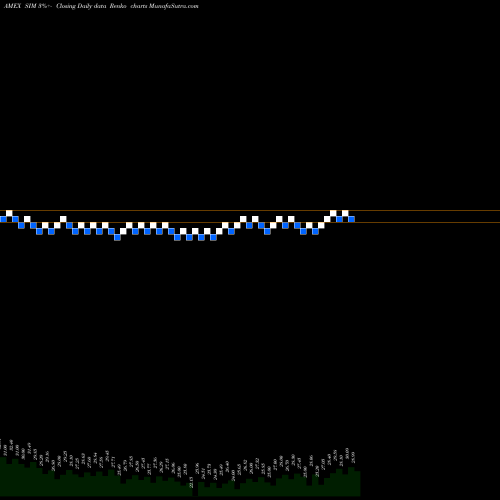Select the final blue Renko brick at the chart's right end
Screen dimensions: 500x500
(351, 219)
